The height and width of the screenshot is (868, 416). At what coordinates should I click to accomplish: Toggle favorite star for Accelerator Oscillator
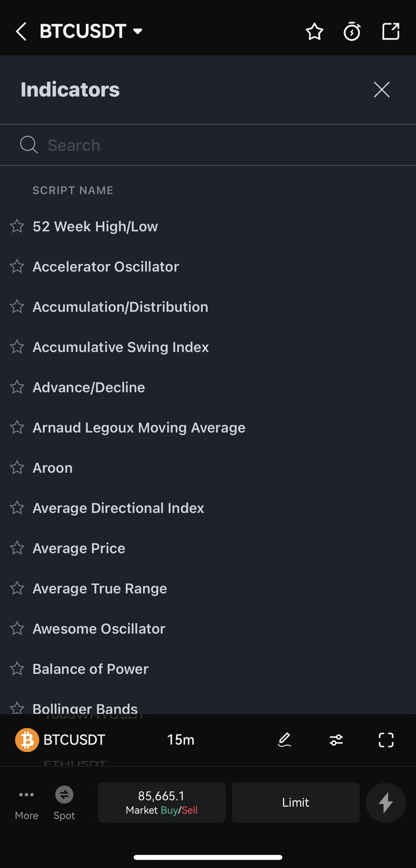click(x=17, y=266)
